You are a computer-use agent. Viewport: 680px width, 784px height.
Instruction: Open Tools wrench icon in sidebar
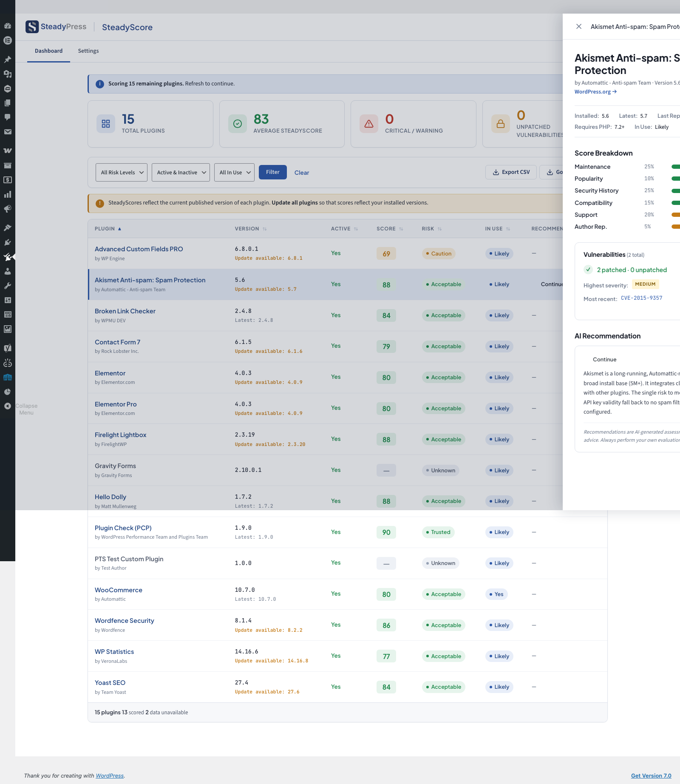[8, 286]
